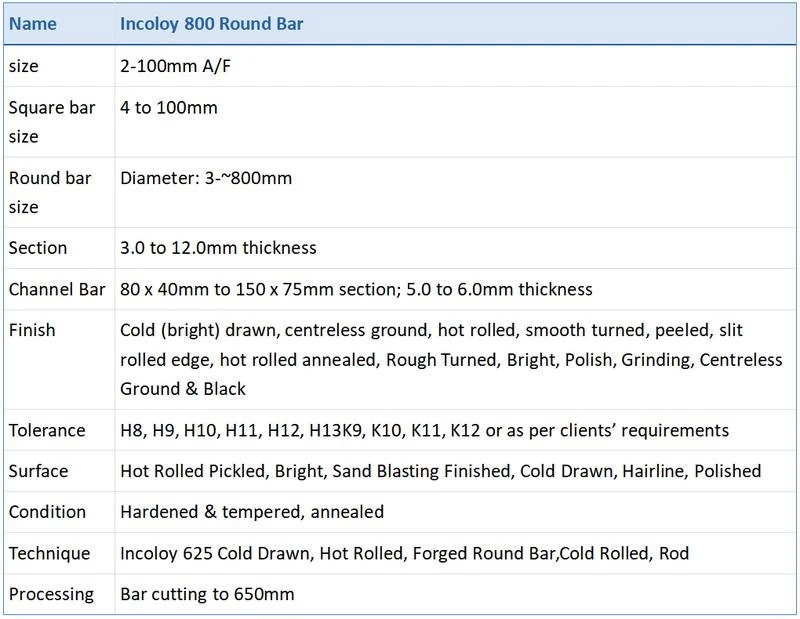800x619 pixels.
Task: Select the 'Round bar size' label
Action: tap(50, 192)
